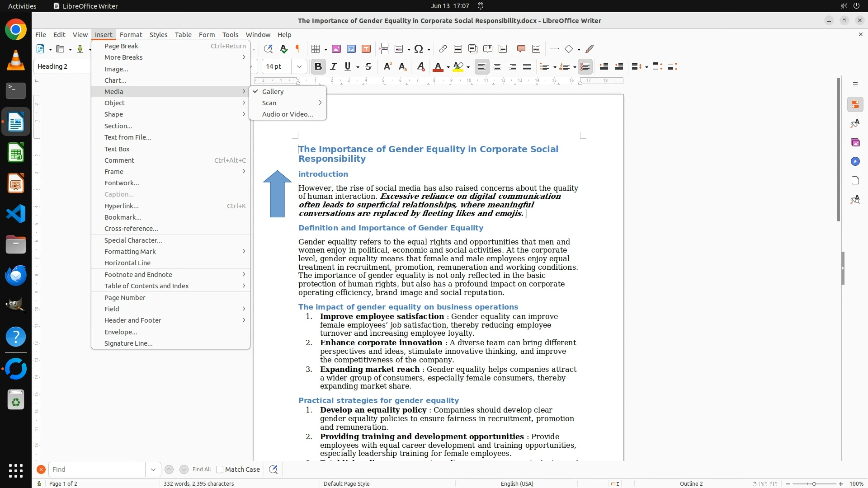Viewport: 868px width, 488px height.
Task: Choose Audio or Video menu entry
Action: [x=288, y=114]
